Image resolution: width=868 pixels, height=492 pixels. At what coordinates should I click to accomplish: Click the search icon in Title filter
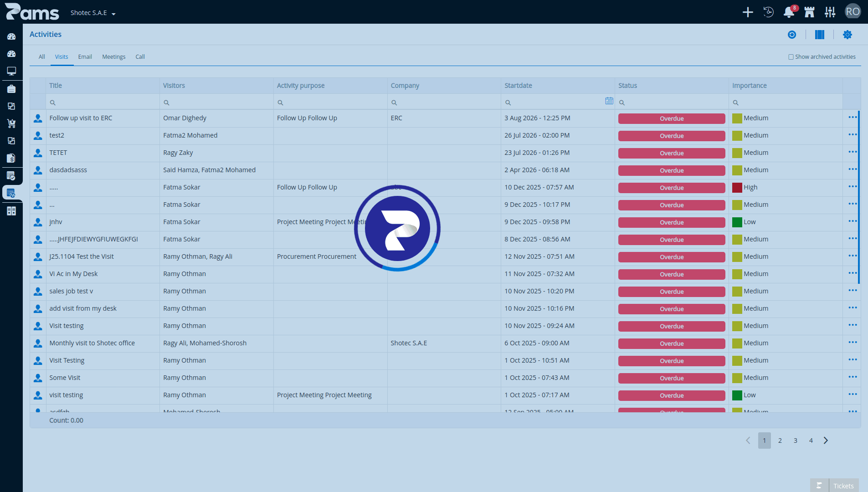52,102
